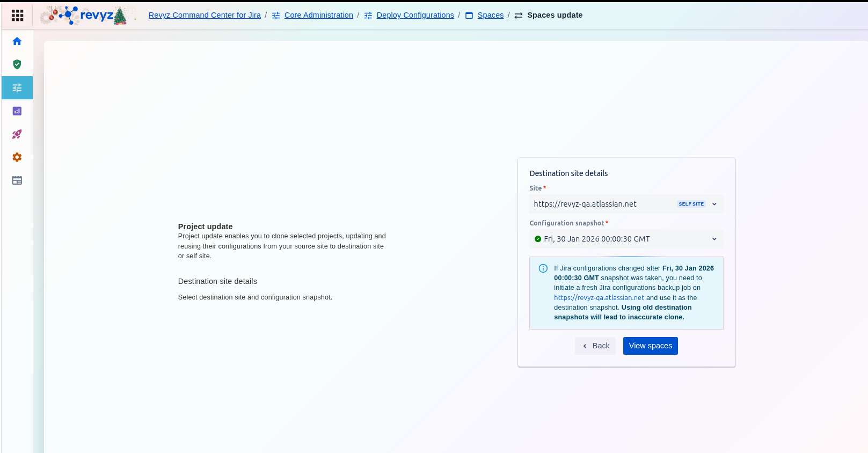Go to Home in the sidebar
868x453 pixels.
17,41
